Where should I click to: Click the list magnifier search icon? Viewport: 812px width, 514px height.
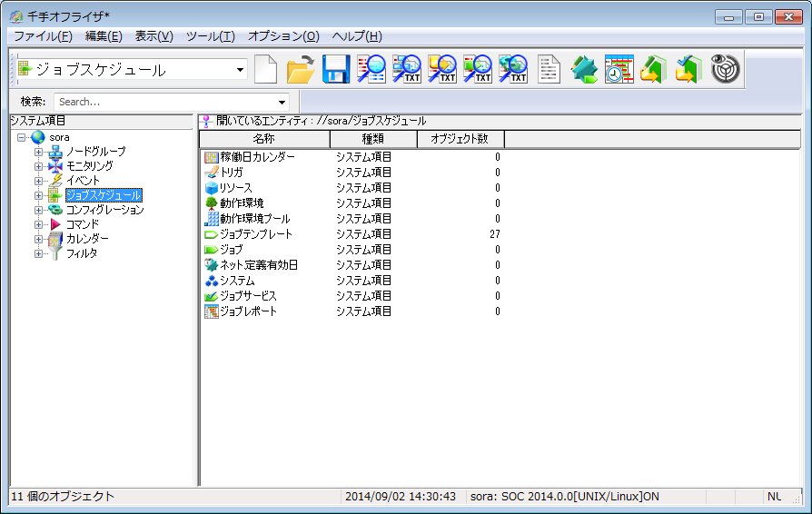point(371,69)
